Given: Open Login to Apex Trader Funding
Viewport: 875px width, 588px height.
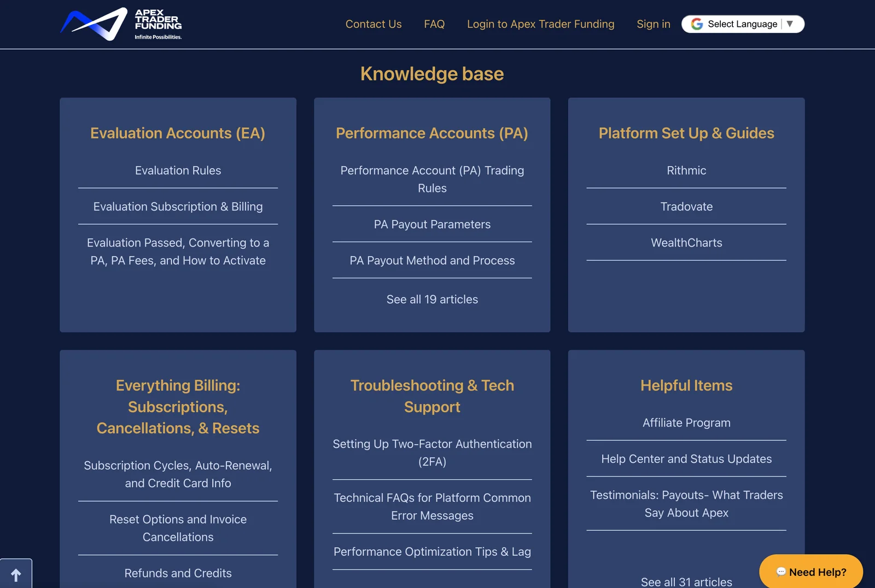Looking at the screenshot, I should point(540,24).
